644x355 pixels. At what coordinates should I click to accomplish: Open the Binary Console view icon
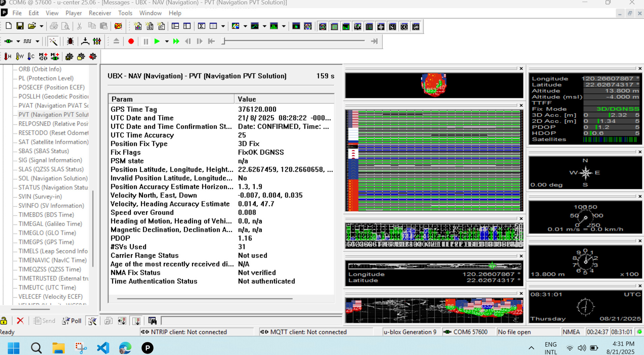click(150, 26)
